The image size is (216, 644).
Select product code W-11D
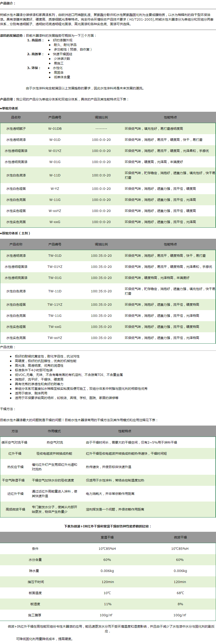[55, 175]
